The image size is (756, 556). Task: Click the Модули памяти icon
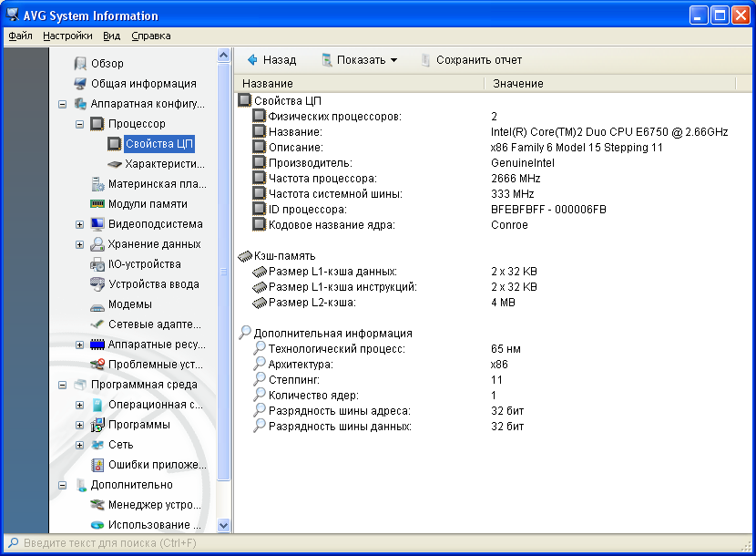tap(97, 203)
